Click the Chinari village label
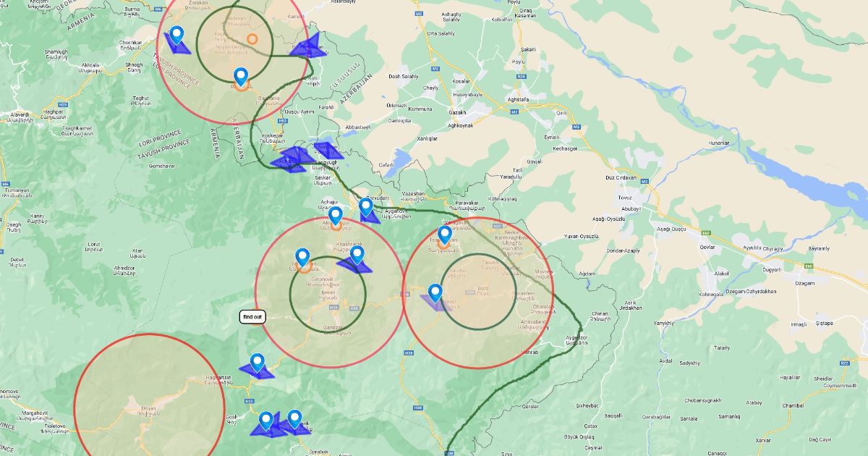Image resolution: width=868 pixels, height=456 pixels. tap(600, 316)
